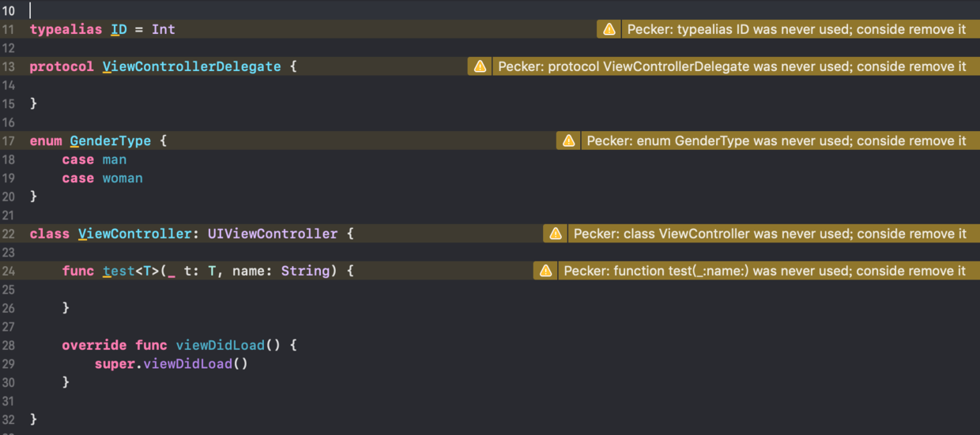This screenshot has width=980, height=435.
Task: Click warning icon for class ViewController
Action: click(556, 234)
